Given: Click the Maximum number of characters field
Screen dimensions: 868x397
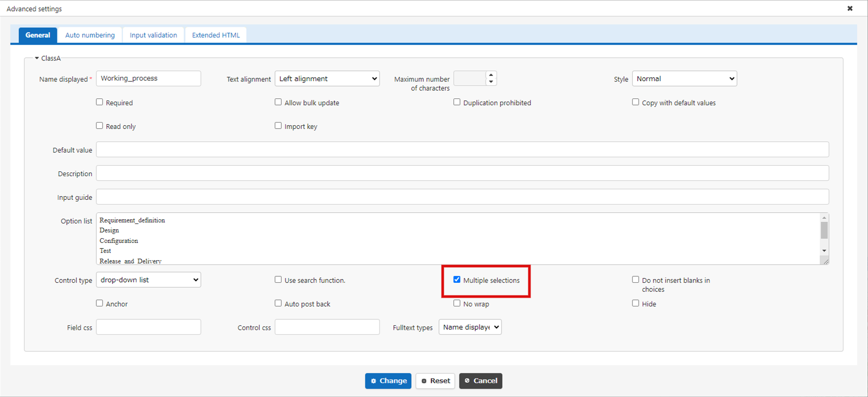Looking at the screenshot, I should pos(469,78).
